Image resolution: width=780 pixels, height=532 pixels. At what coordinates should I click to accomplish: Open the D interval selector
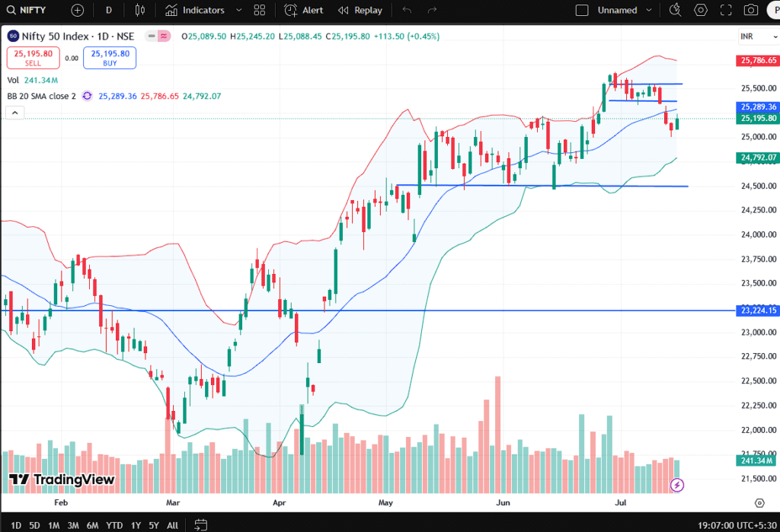109,10
